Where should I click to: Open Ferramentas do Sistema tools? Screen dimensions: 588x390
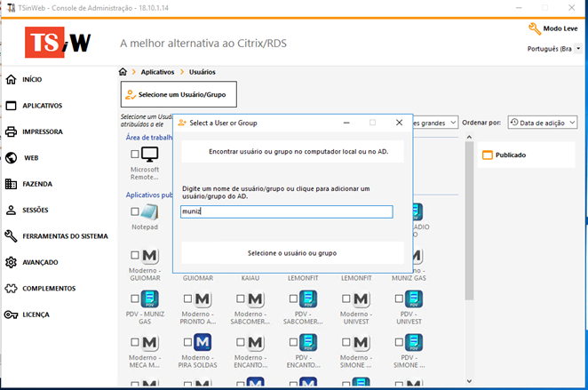(65, 236)
